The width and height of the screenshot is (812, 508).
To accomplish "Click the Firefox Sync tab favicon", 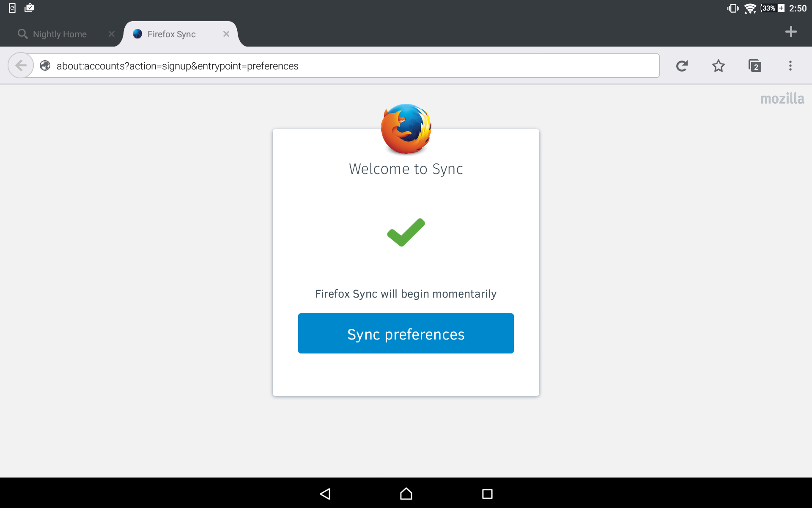I will 137,34.
